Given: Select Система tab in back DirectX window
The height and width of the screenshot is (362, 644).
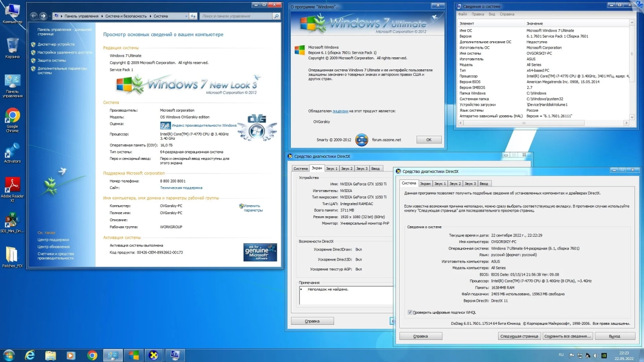Looking at the screenshot, I should (x=300, y=168).
